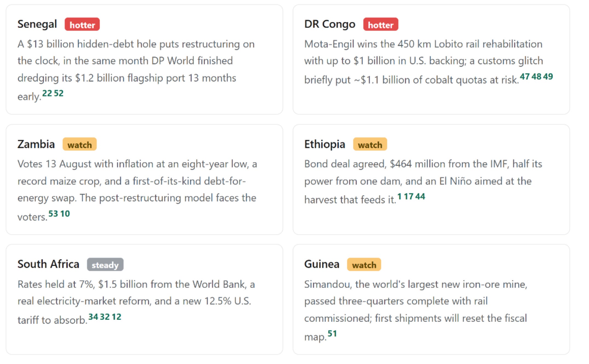This screenshot has width=589, height=364.
Task: Open citation 48 in DR Congo card
Action: (x=536, y=76)
